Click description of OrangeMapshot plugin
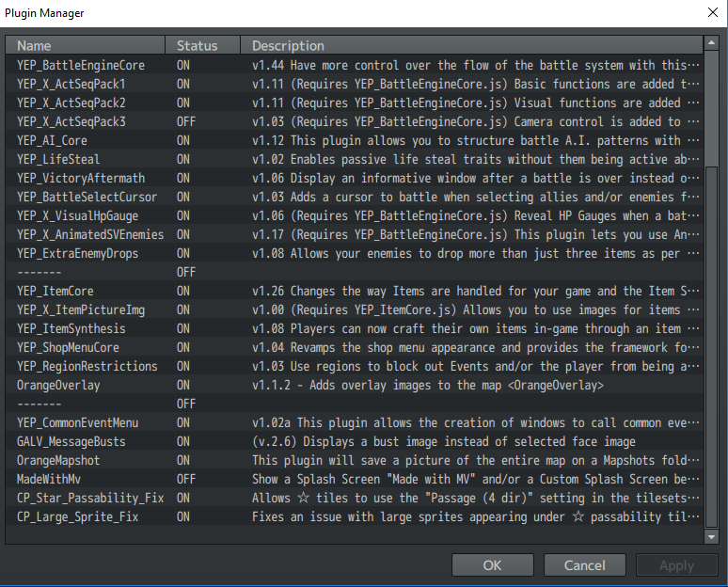 (475, 460)
